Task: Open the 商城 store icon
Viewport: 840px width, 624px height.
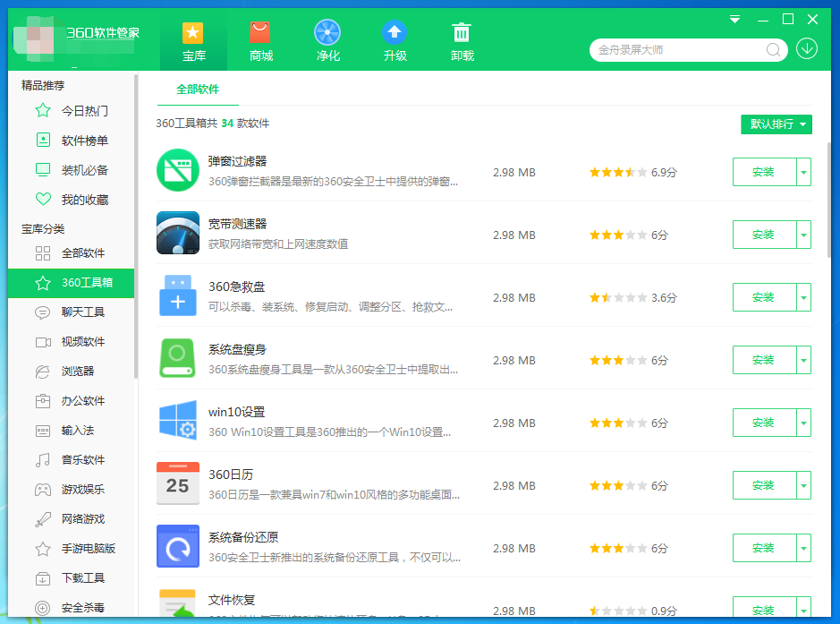Action: [x=260, y=33]
